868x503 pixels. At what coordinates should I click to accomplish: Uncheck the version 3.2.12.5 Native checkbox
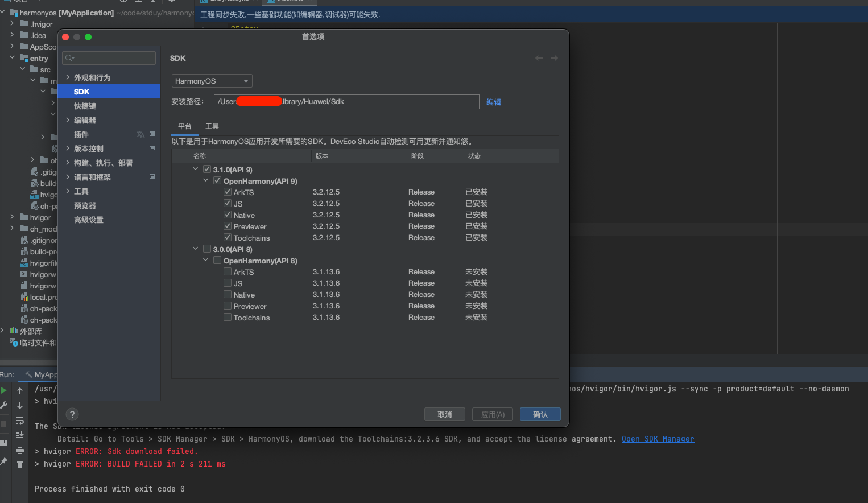point(228,215)
